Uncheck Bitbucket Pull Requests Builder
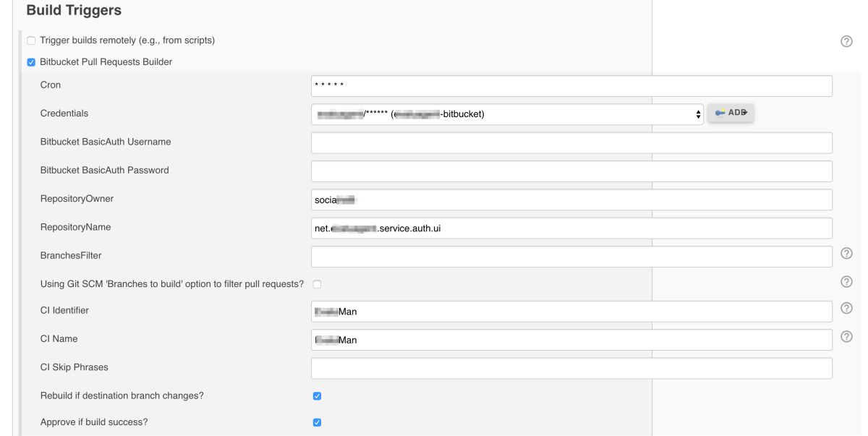Screen dimensions: 868x436 point(31,62)
